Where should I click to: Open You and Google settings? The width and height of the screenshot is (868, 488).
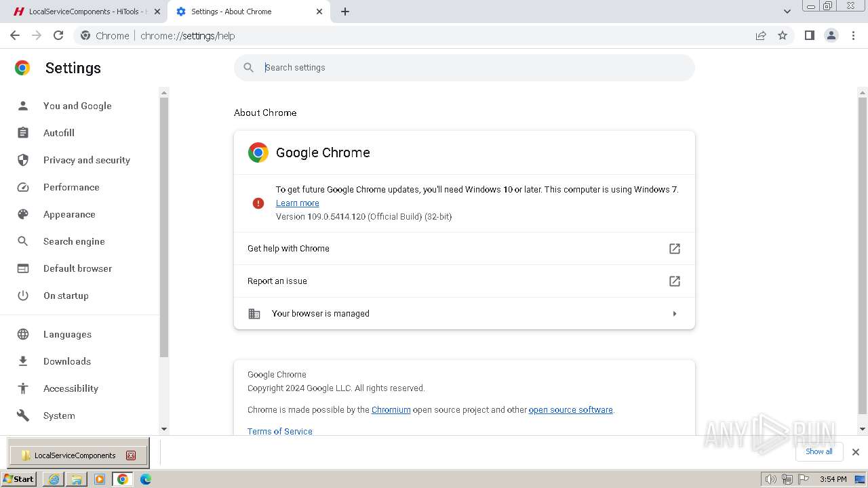pyautogui.click(x=77, y=106)
